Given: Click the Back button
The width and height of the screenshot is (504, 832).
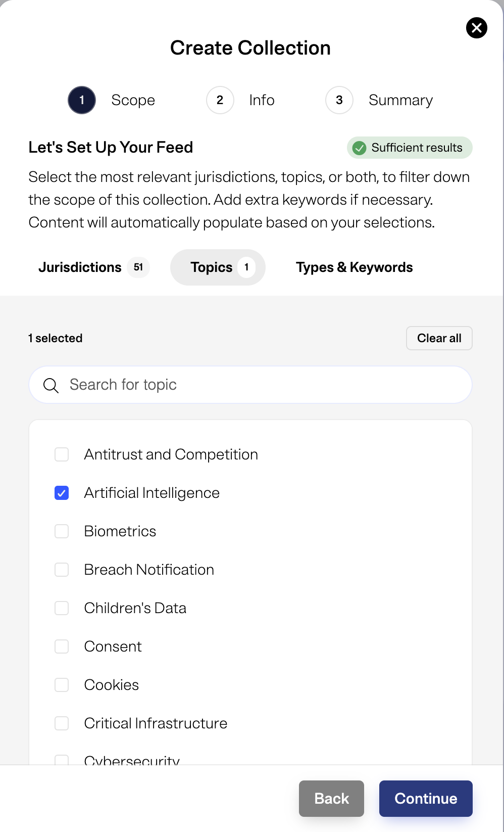Looking at the screenshot, I should (331, 799).
